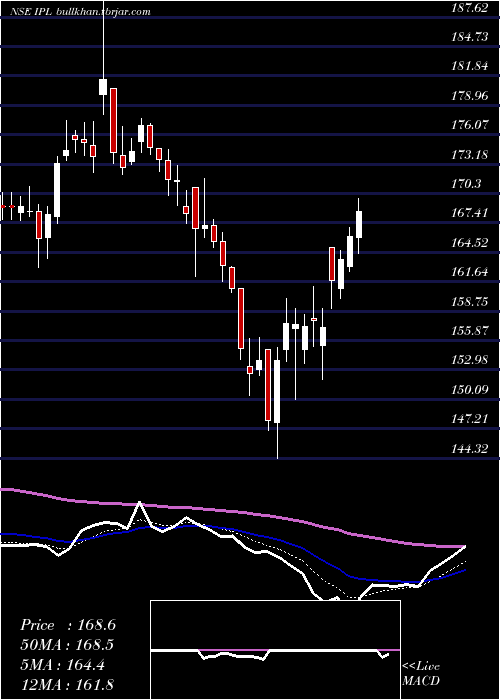Screen dimensions: 500x700
Task: Click the '<<Live MACD' label
Action: click(x=421, y=673)
